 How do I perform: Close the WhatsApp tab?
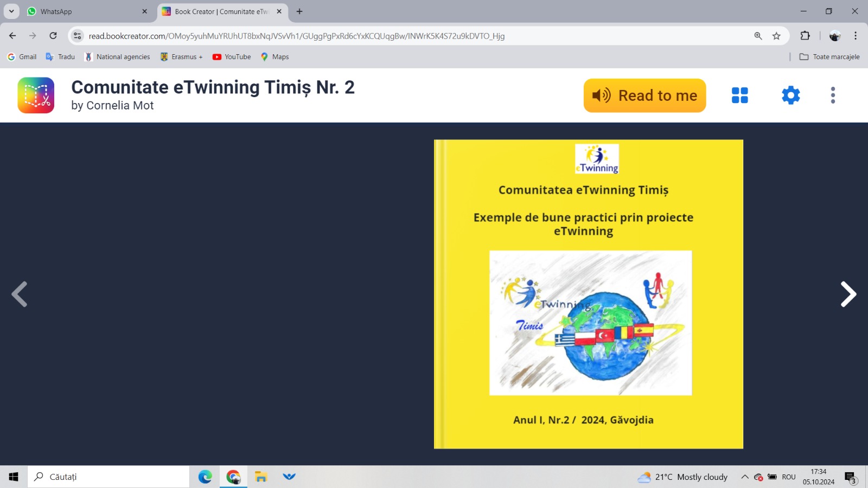click(x=144, y=11)
